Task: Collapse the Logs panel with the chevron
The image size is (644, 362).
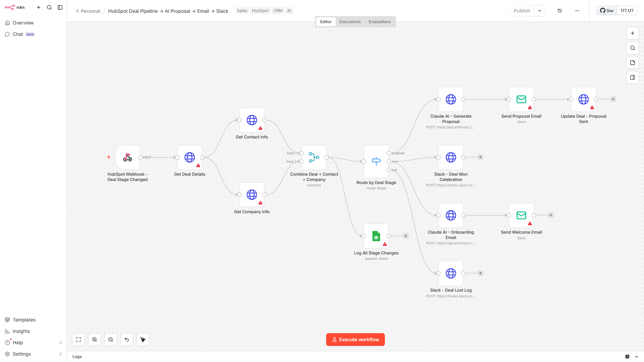Action: pyautogui.click(x=636, y=356)
